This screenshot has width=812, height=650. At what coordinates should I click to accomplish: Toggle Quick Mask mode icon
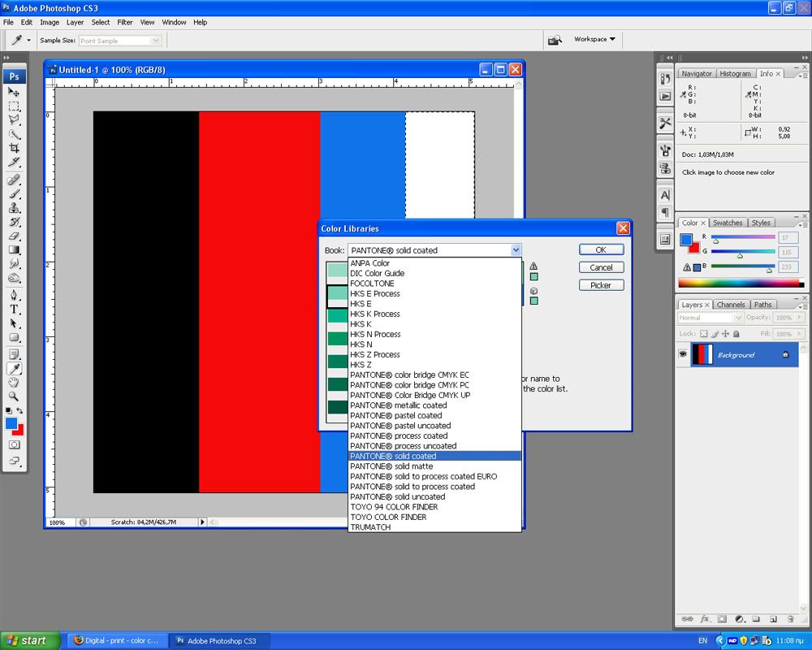tap(15, 444)
